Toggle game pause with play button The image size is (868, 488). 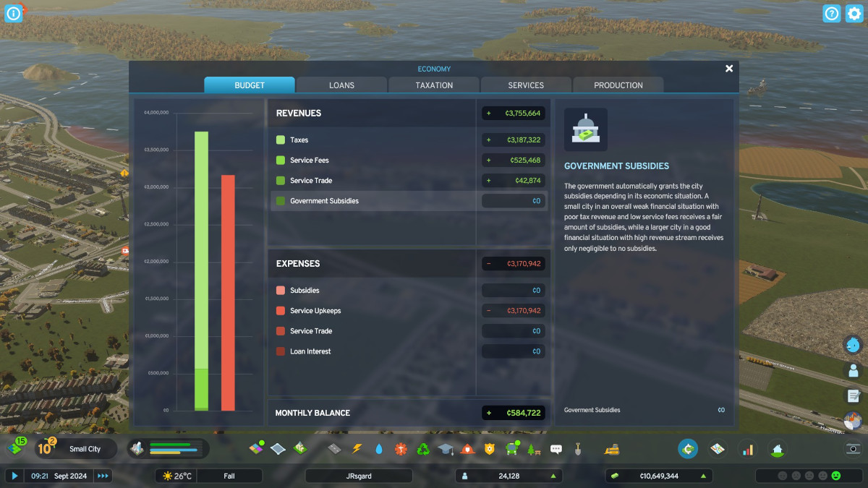click(14, 476)
